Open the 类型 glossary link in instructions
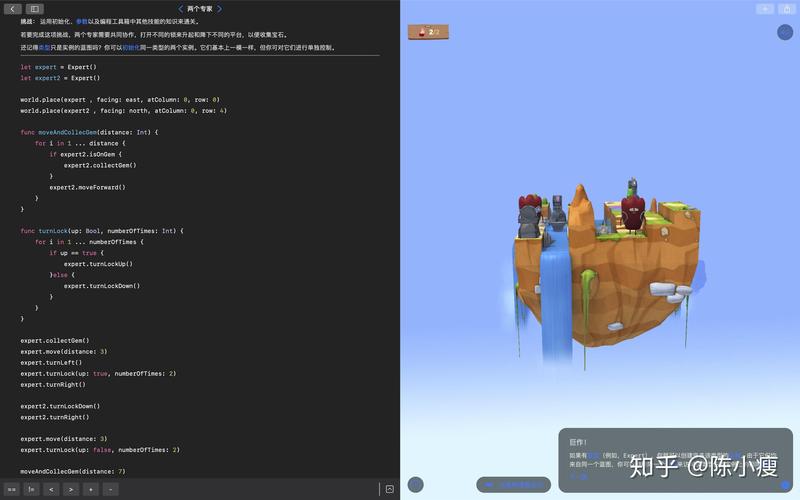This screenshot has height=500, width=800. (x=44, y=47)
